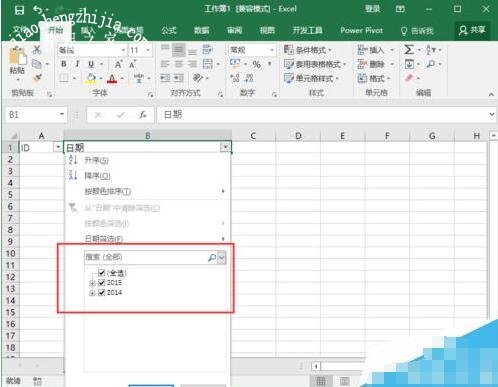Apply percent style
498x387 pixels.
click(256, 64)
